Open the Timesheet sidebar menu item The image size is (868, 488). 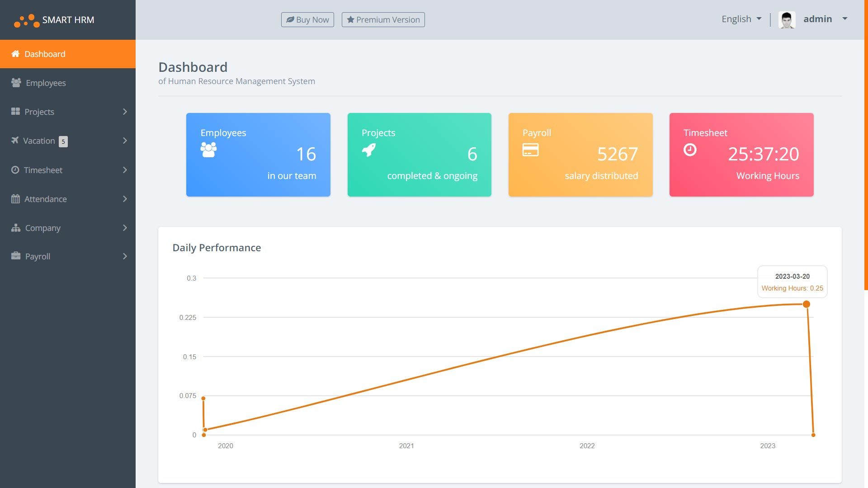(x=43, y=170)
